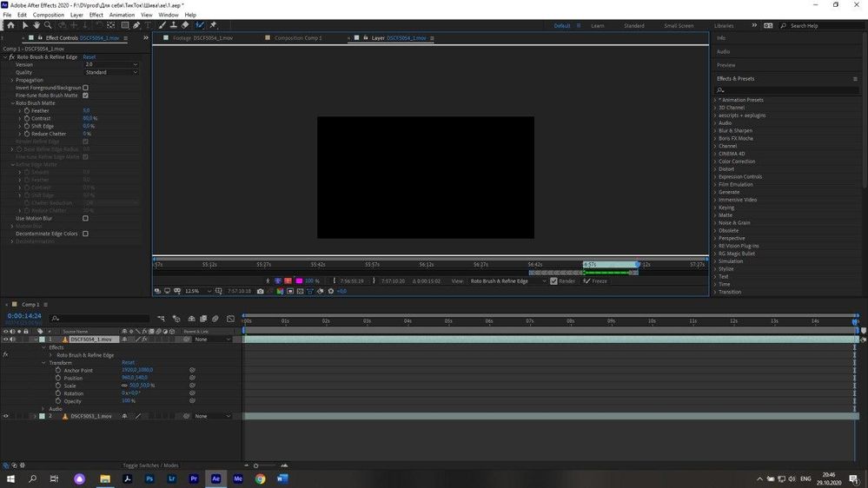Select the Roto Brush tool

coord(199,25)
